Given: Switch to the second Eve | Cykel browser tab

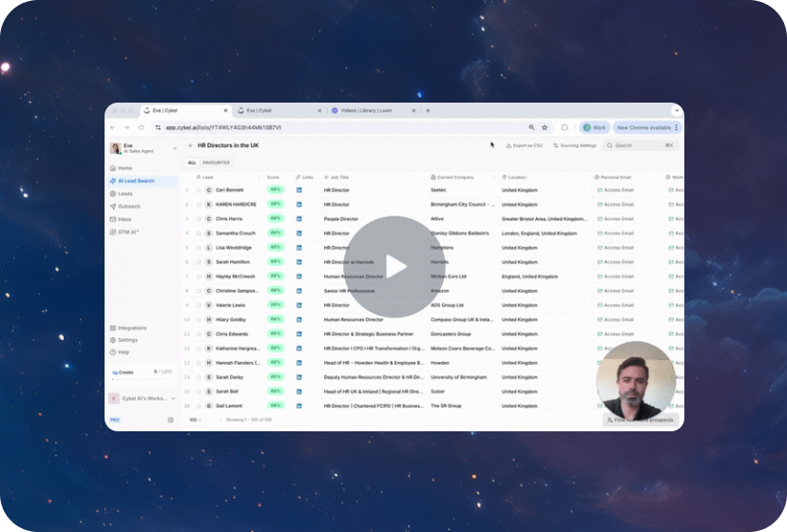Looking at the screenshot, I should pos(279,110).
